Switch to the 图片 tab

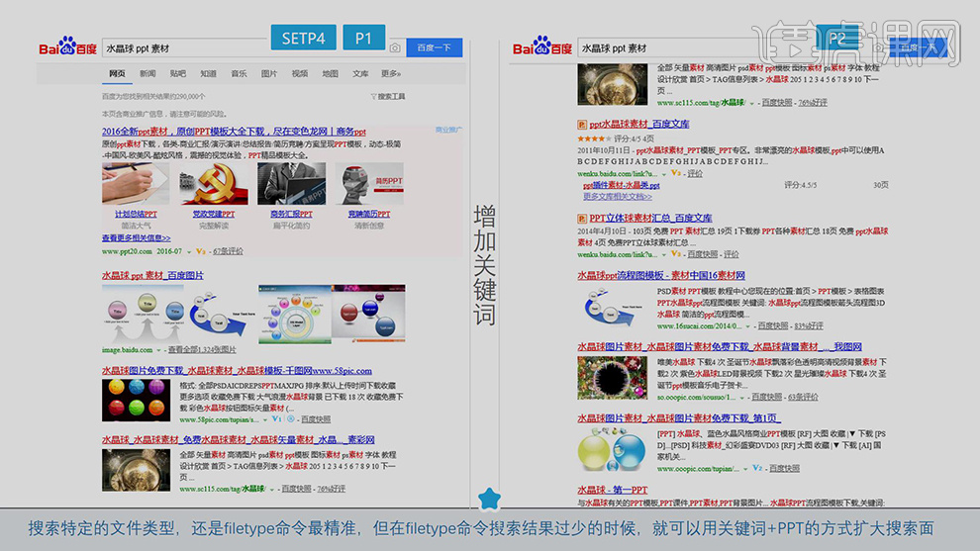(x=269, y=74)
